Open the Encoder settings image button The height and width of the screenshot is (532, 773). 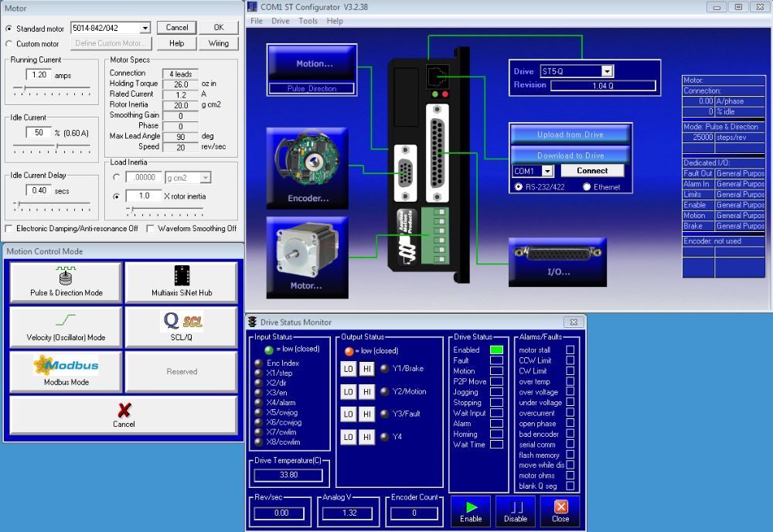308,169
